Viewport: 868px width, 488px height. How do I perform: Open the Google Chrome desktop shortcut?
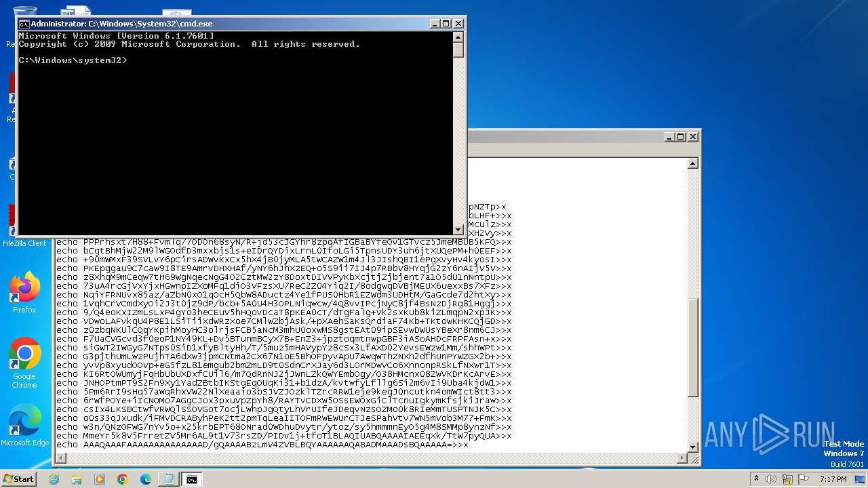click(x=24, y=363)
